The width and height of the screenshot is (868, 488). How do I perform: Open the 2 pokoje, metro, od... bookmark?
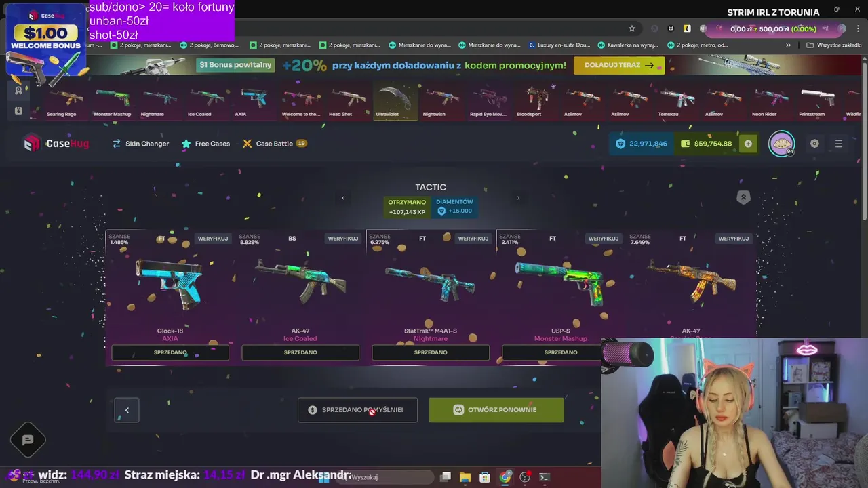click(698, 45)
